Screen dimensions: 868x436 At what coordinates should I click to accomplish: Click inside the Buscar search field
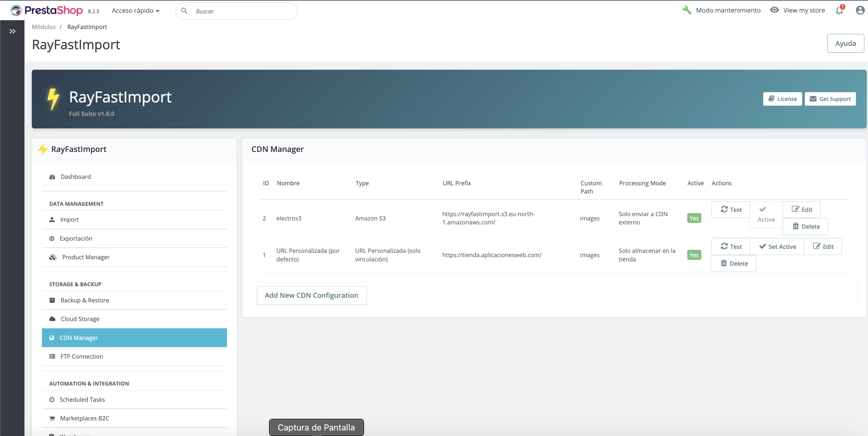236,11
